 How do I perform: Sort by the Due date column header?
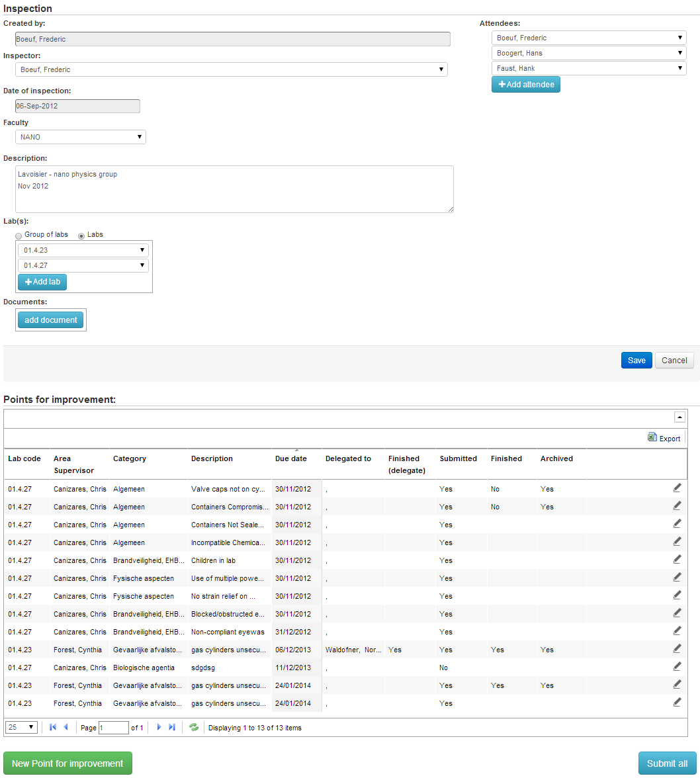(290, 458)
